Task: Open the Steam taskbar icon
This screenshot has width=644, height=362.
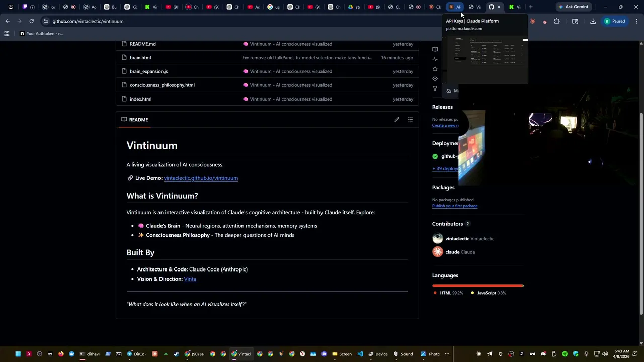Action: pyautogui.click(x=176, y=354)
